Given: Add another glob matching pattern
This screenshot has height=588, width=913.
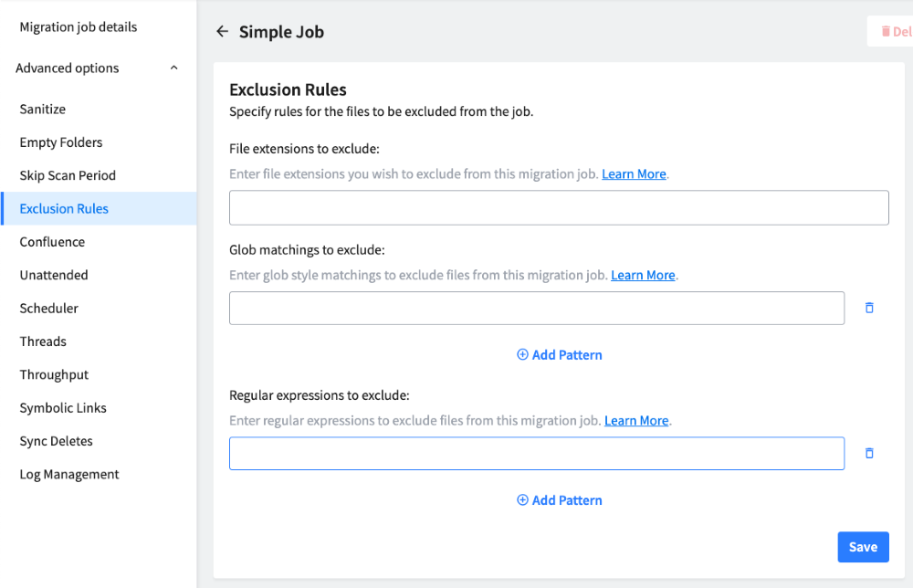Looking at the screenshot, I should pos(559,354).
